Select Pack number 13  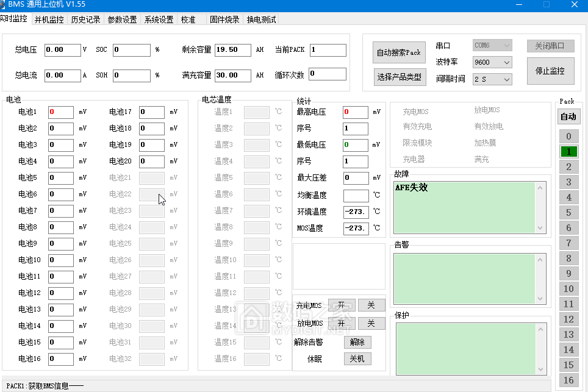coord(568,334)
